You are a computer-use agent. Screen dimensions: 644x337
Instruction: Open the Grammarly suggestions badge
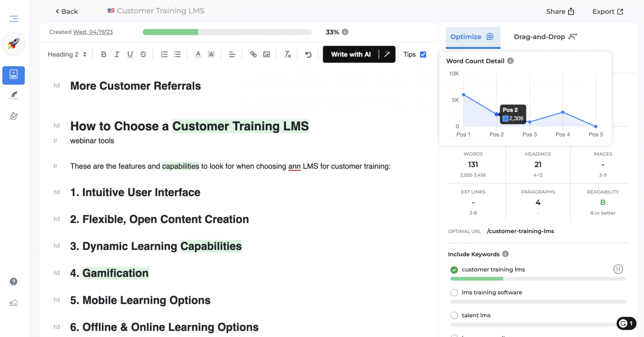click(626, 323)
